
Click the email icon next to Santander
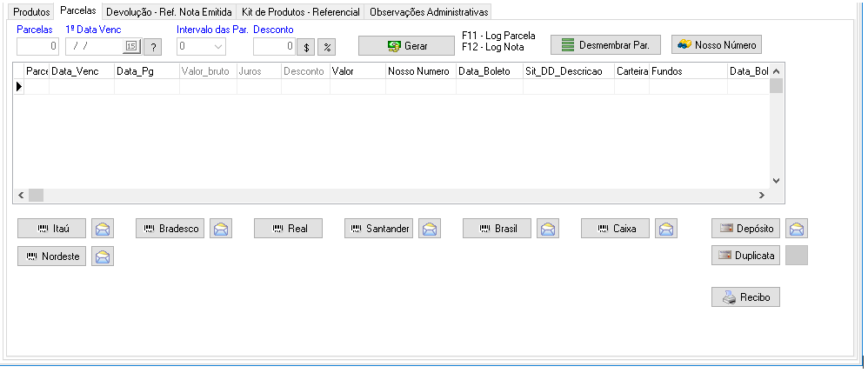pyautogui.click(x=431, y=230)
